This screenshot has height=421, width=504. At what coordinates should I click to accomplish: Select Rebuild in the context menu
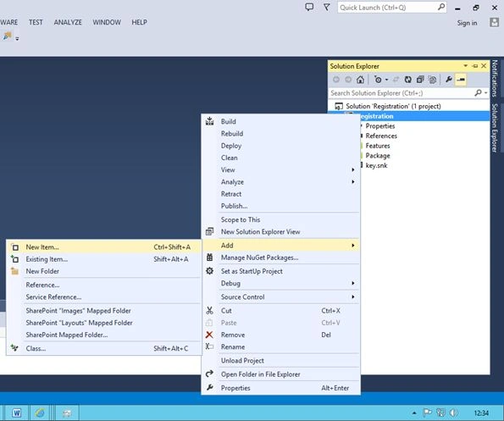pos(280,134)
